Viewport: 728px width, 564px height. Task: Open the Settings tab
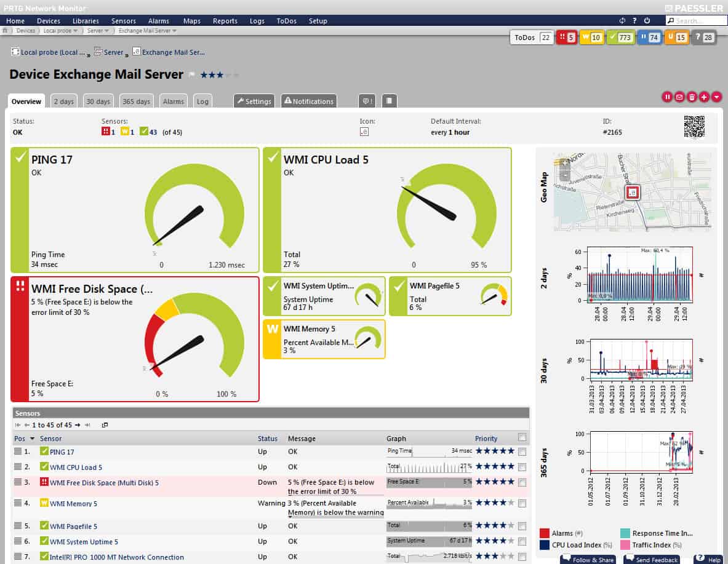pos(254,101)
